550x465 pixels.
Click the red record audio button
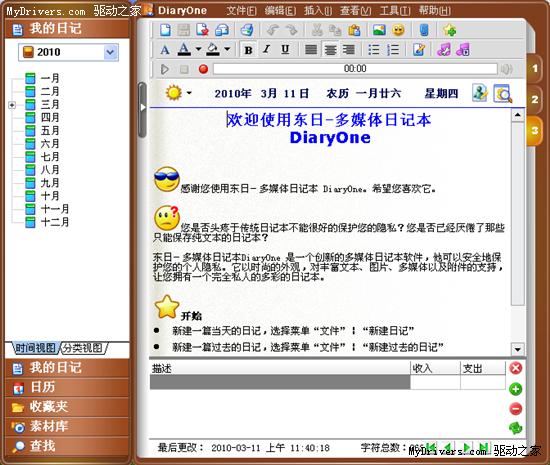pyautogui.click(x=203, y=69)
